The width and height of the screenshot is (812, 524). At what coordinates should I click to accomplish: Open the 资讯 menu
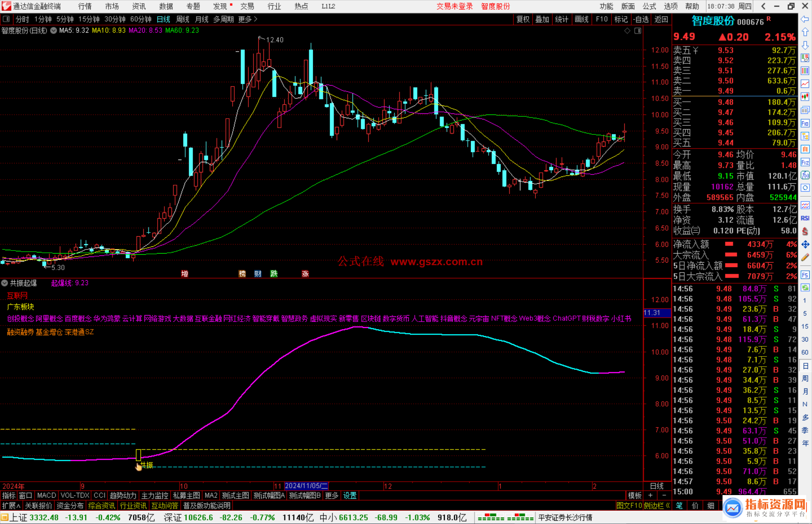[x=139, y=6]
